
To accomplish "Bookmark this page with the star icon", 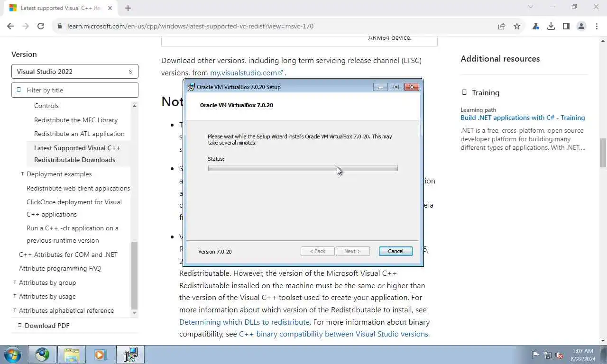I will (517, 26).
